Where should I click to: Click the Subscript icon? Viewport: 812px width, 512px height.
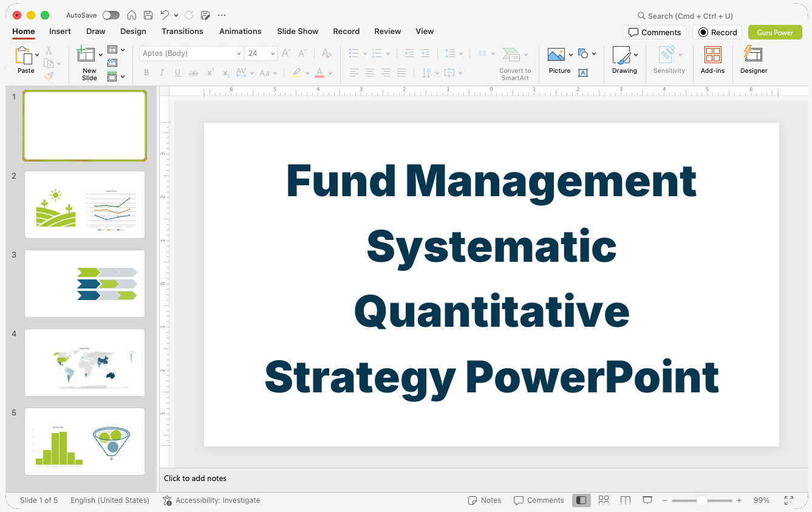[226, 73]
